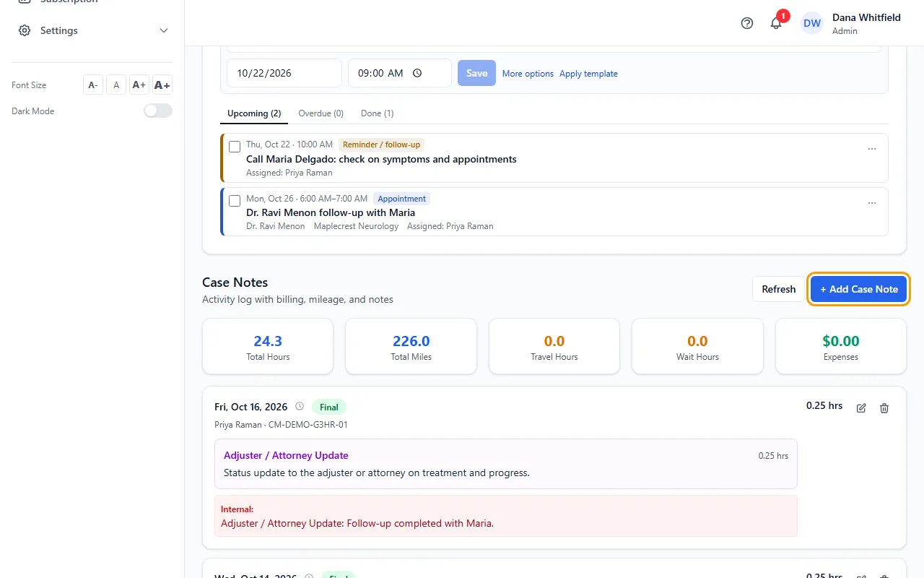Click the Appointment tag
Image resolution: width=924 pixels, height=578 pixels.
pos(401,199)
